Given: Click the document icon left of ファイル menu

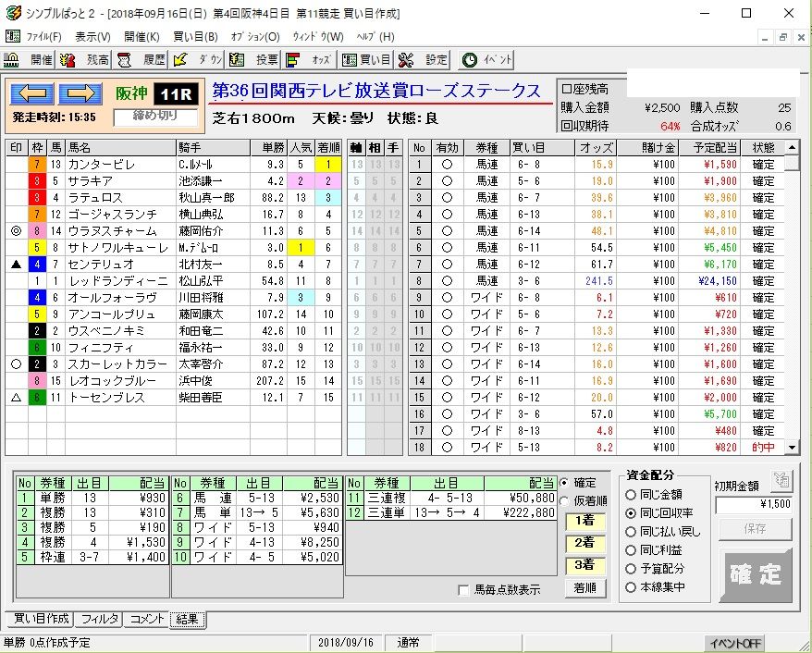Looking at the screenshot, I should coord(12,37).
